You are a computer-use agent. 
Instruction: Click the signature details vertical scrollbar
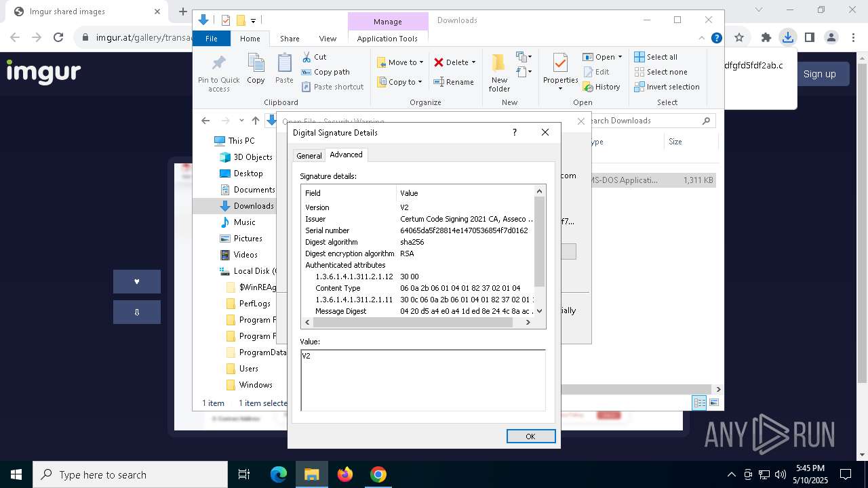pos(540,242)
